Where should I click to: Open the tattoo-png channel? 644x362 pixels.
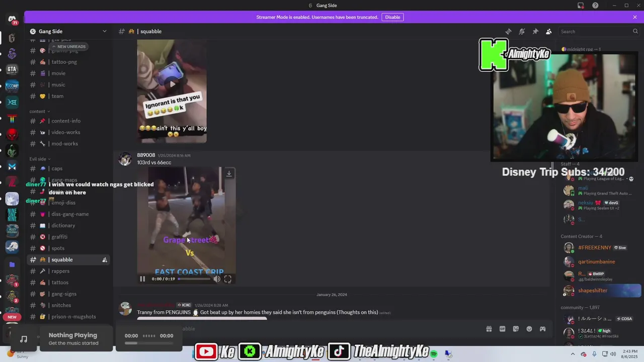(68, 62)
